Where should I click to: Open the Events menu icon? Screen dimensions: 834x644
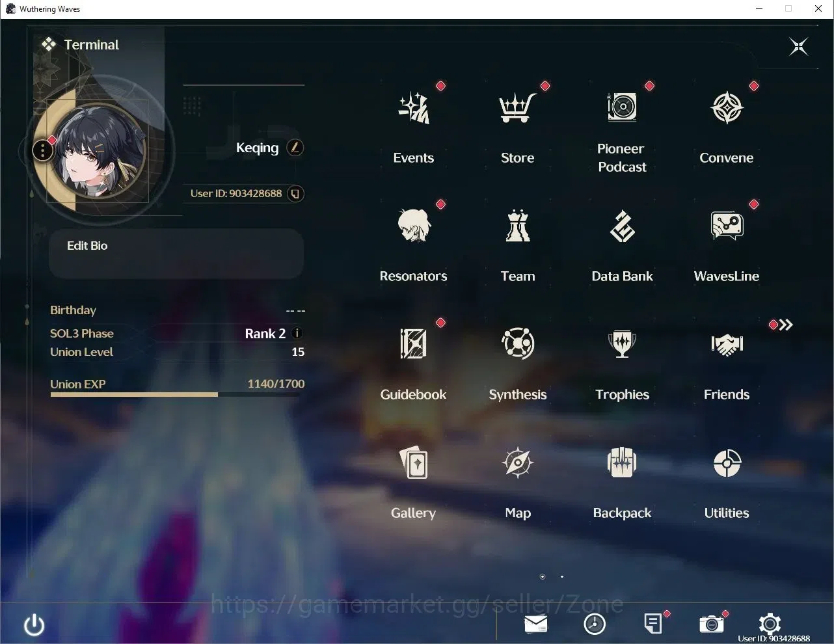[x=414, y=108]
